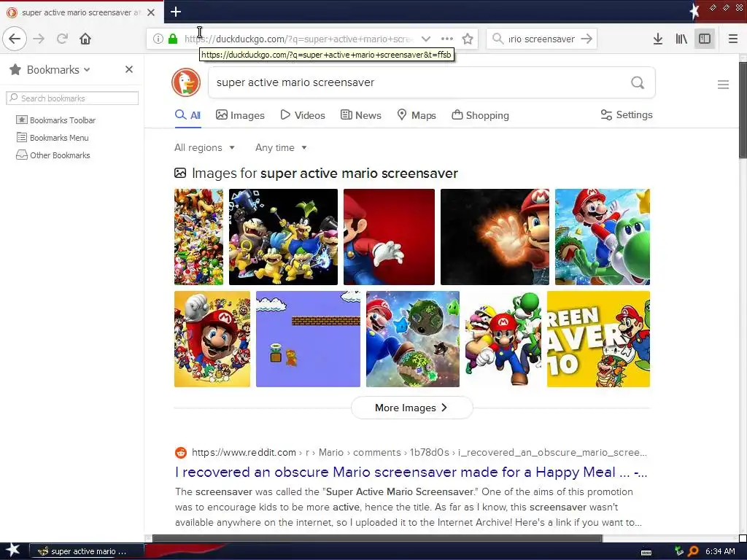
Task: Click the keyboard tray icon
Action: (x=646, y=553)
